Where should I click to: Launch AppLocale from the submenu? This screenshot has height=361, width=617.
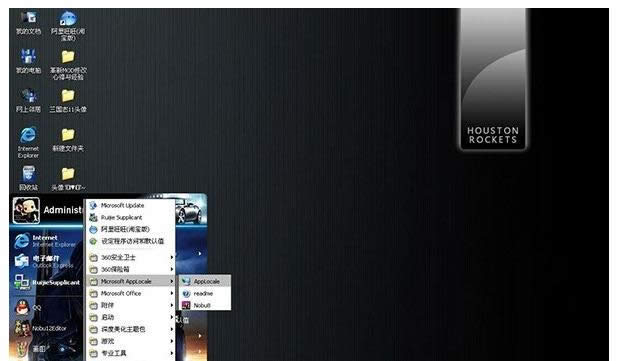pyautogui.click(x=205, y=281)
